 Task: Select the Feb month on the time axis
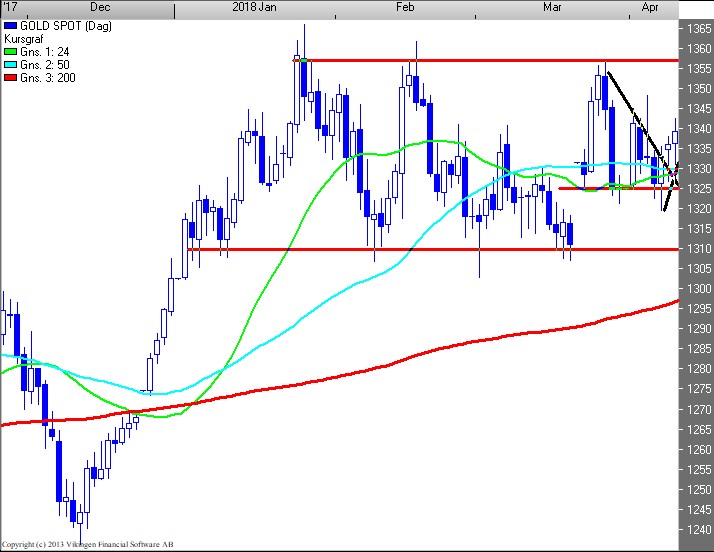pyautogui.click(x=405, y=7)
